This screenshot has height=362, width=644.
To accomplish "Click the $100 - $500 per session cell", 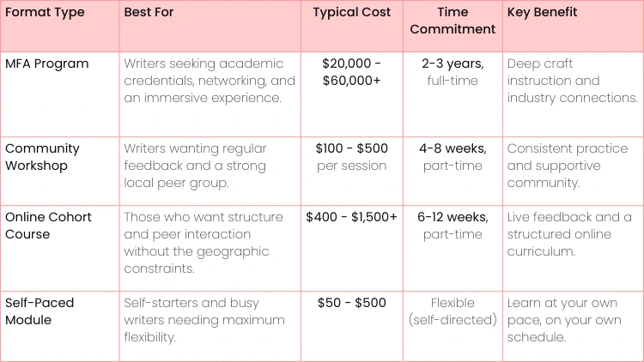I will pyautogui.click(x=351, y=157).
